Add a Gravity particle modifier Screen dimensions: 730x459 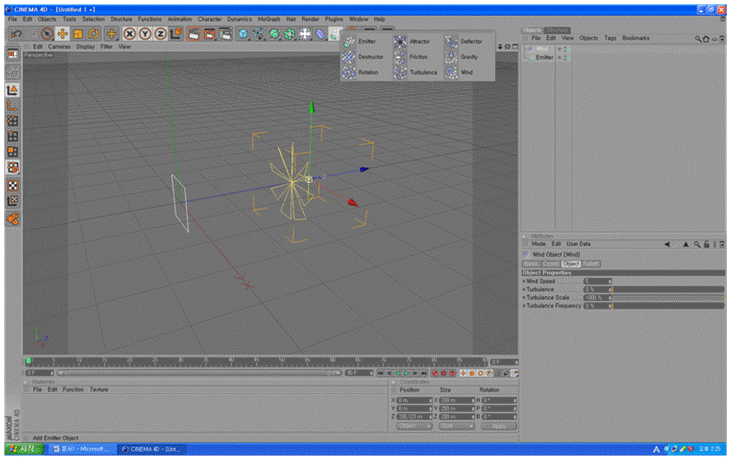click(x=452, y=57)
